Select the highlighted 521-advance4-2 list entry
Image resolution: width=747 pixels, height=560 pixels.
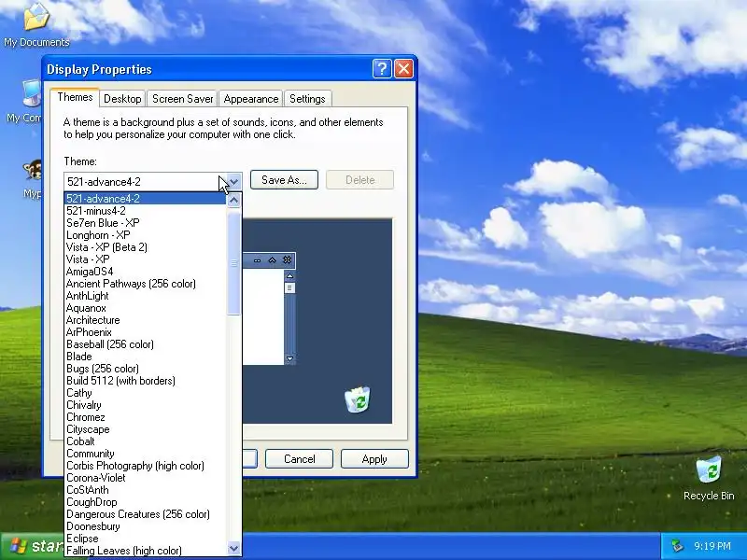pyautogui.click(x=146, y=199)
